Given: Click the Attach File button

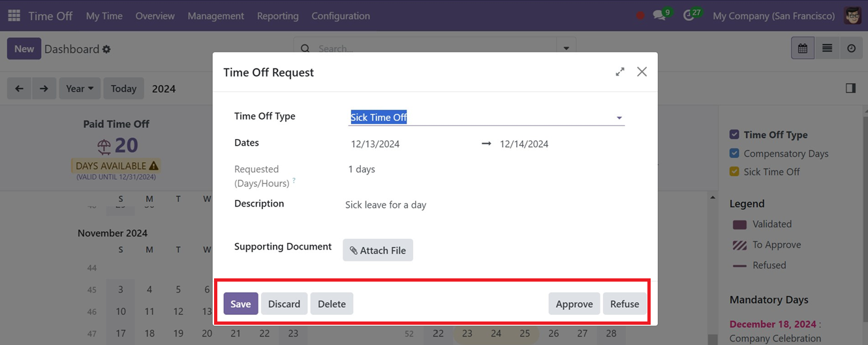Looking at the screenshot, I should [378, 250].
